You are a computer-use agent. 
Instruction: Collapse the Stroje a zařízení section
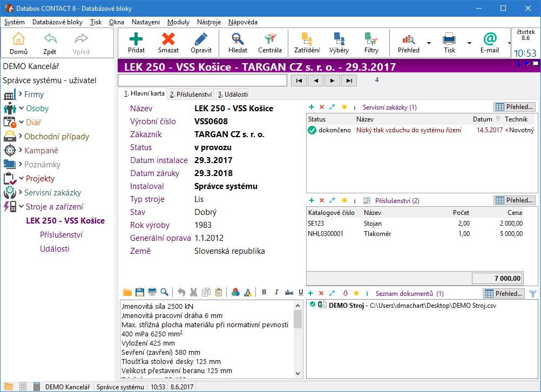(22, 206)
